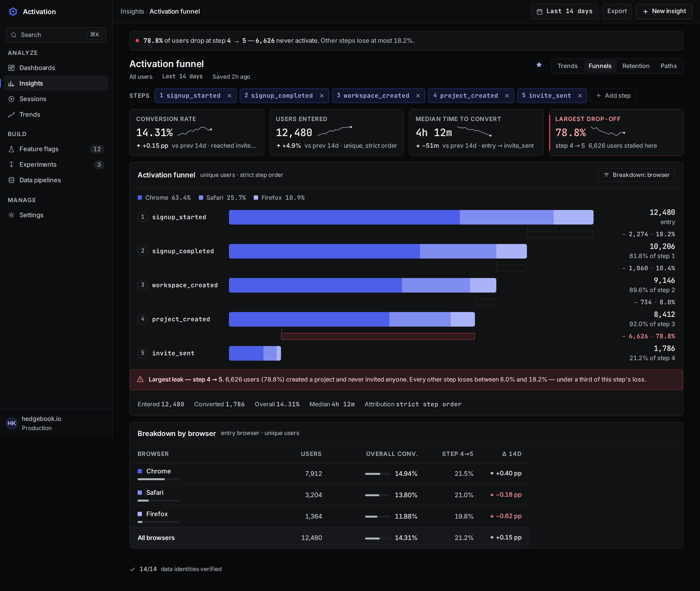Open the Breakdown: browser selector

point(636,175)
